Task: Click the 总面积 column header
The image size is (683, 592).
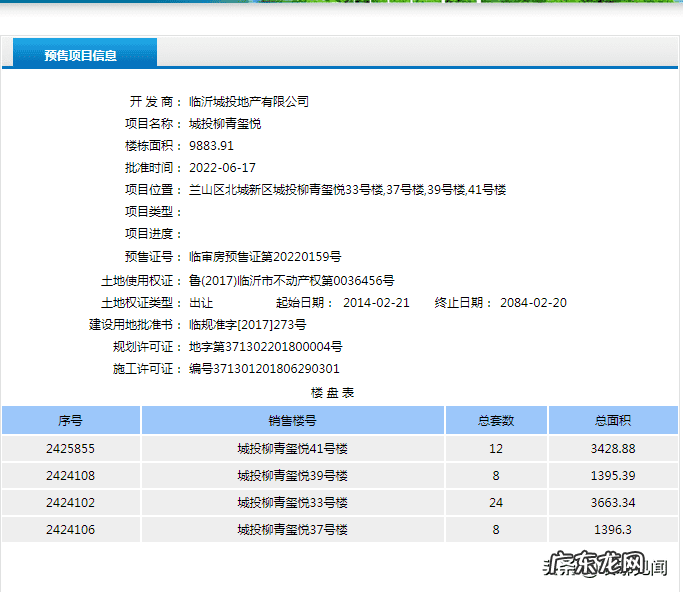Action: click(613, 421)
